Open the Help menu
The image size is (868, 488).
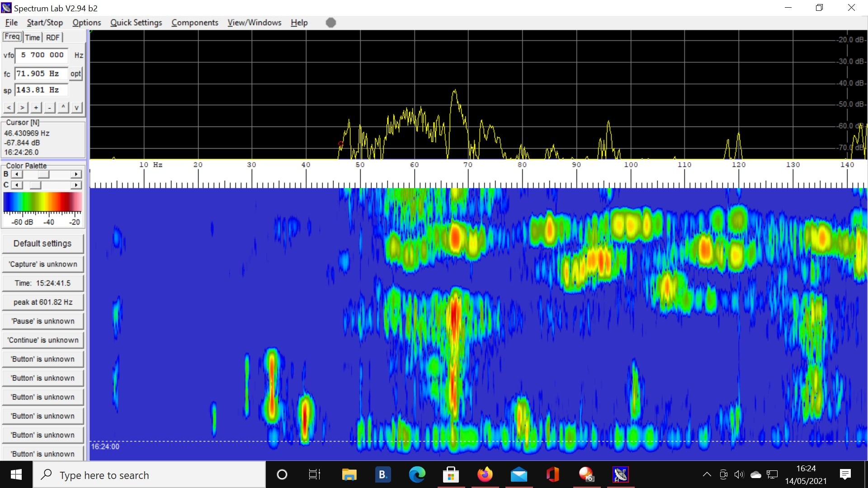pos(299,23)
